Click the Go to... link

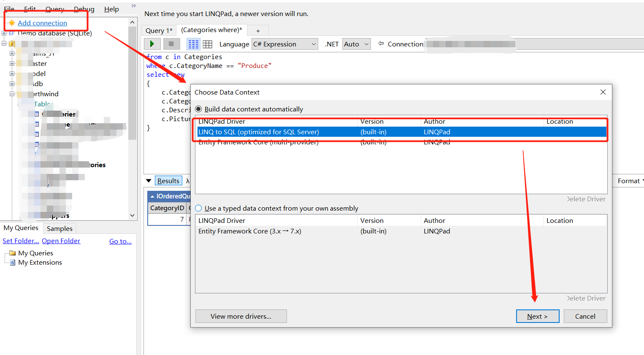coord(120,241)
